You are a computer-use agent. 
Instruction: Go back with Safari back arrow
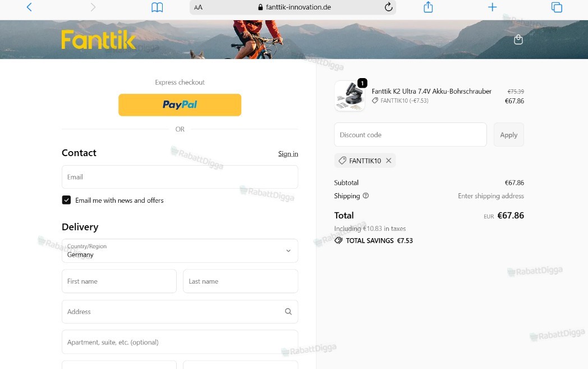[29, 7]
